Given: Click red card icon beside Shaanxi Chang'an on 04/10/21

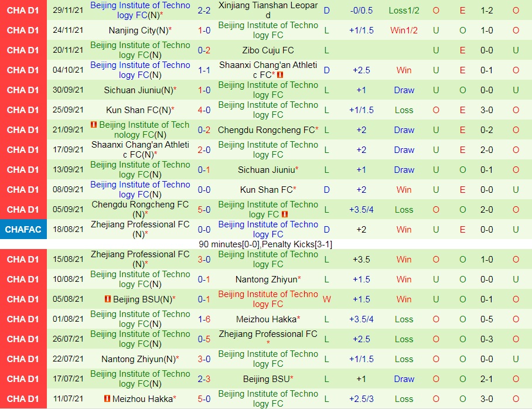Looking at the screenshot, I should coord(280,74).
